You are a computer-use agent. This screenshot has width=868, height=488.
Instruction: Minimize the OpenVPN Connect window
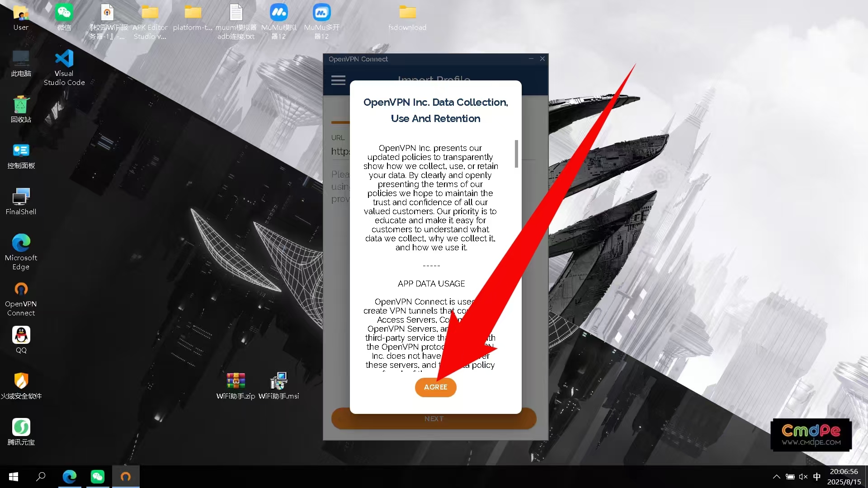(x=531, y=59)
